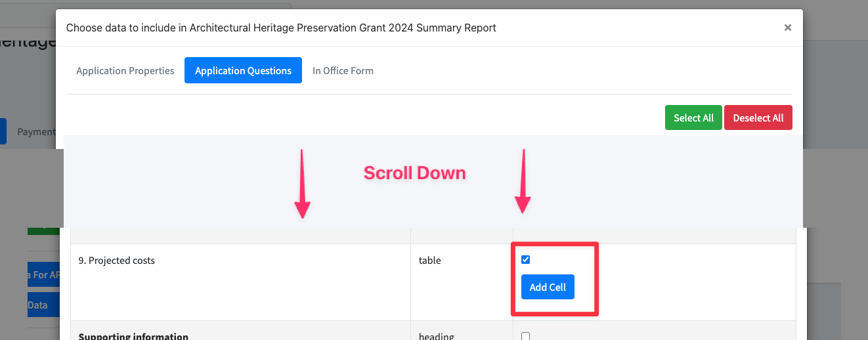This screenshot has height=340, width=868.
Task: Open the In Office Form tab
Action: pos(343,71)
